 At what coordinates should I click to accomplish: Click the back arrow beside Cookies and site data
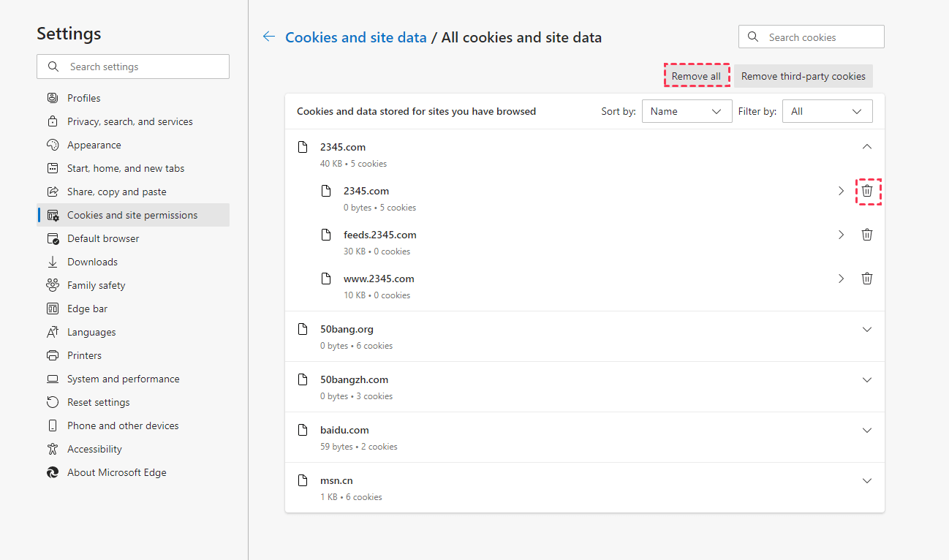coord(269,37)
